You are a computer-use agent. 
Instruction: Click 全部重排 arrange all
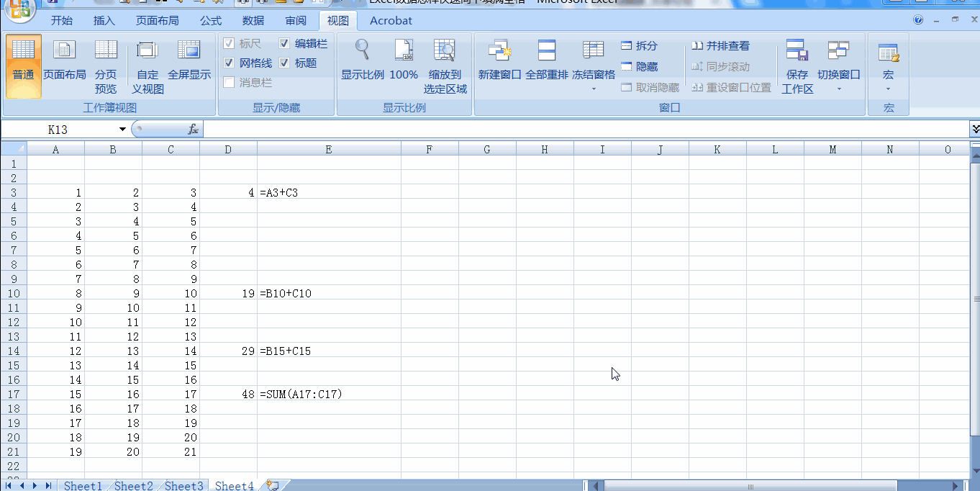click(547, 61)
